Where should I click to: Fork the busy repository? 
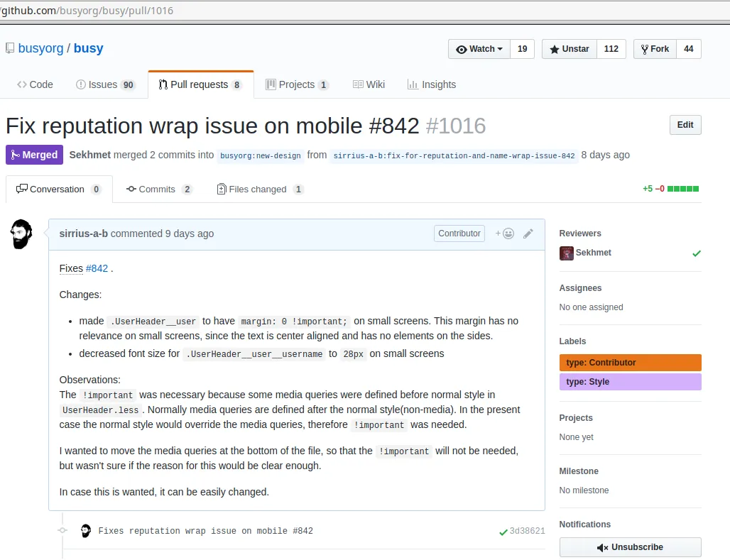pyautogui.click(x=655, y=49)
